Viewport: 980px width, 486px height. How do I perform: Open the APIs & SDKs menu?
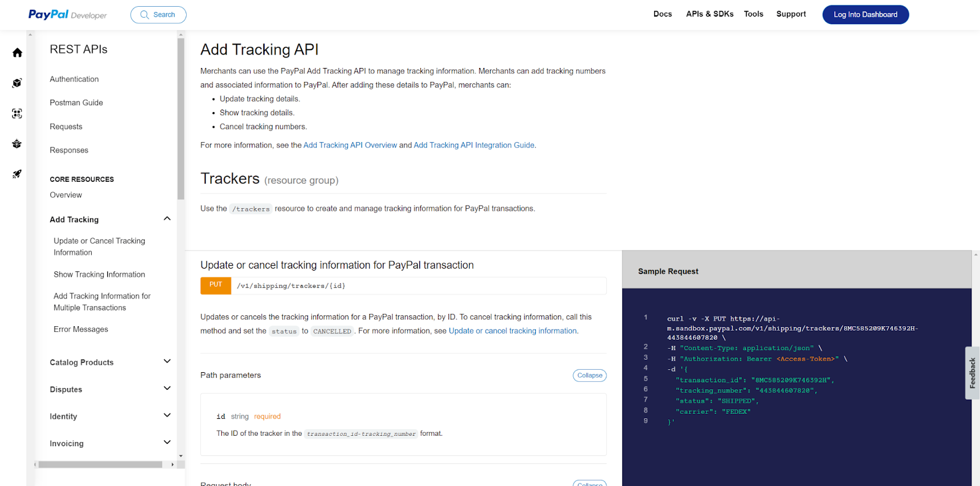[710, 14]
